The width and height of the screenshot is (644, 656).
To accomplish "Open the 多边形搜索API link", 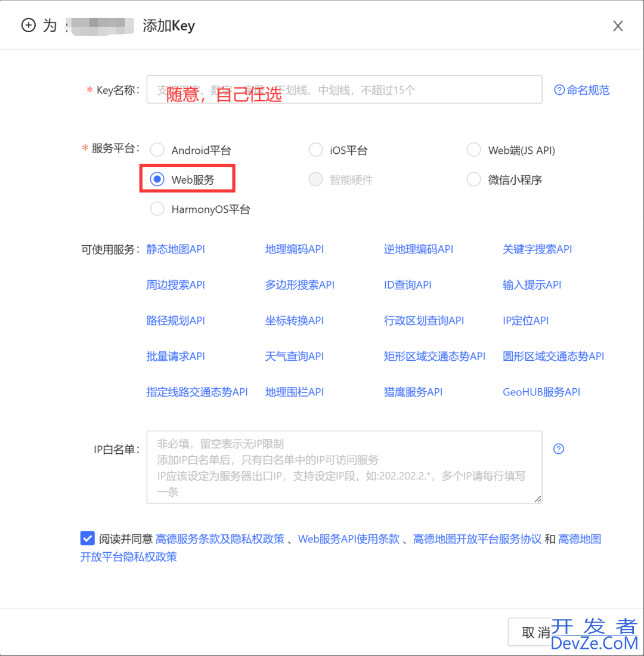I will (x=299, y=285).
